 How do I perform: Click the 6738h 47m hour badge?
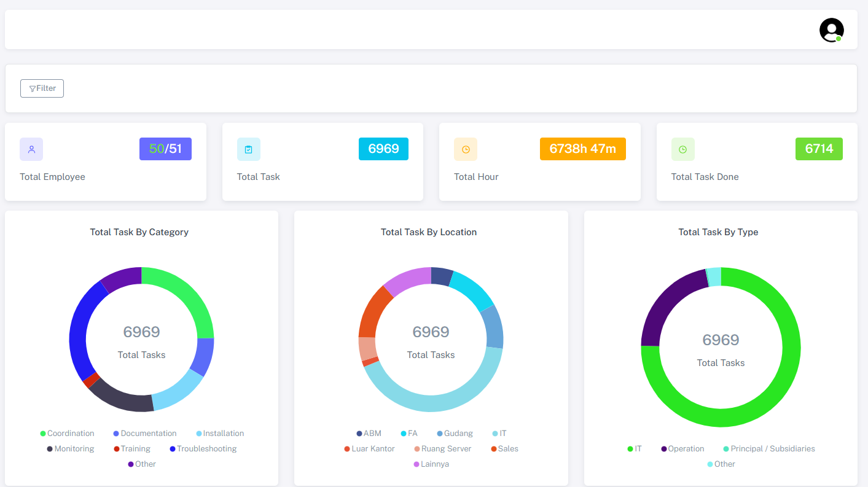click(x=582, y=149)
